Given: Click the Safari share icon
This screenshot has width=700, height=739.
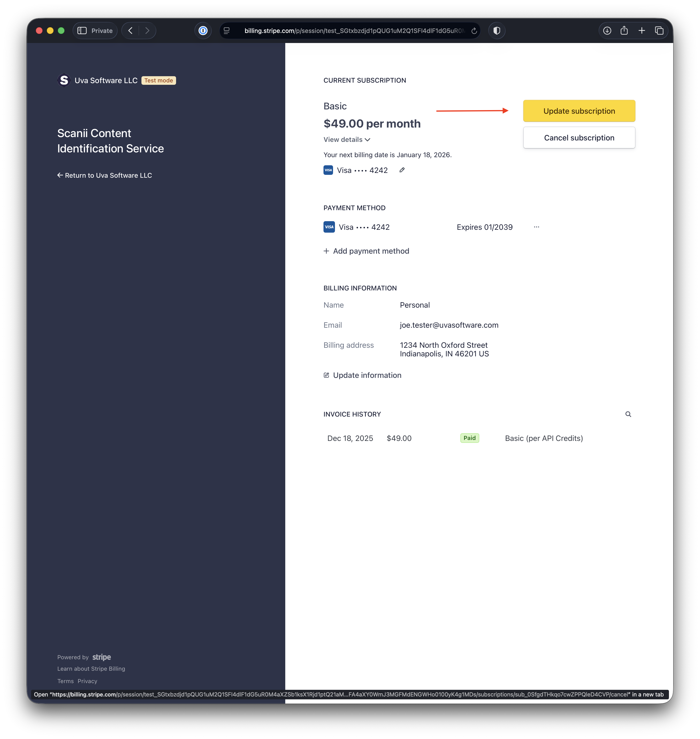Looking at the screenshot, I should [624, 31].
